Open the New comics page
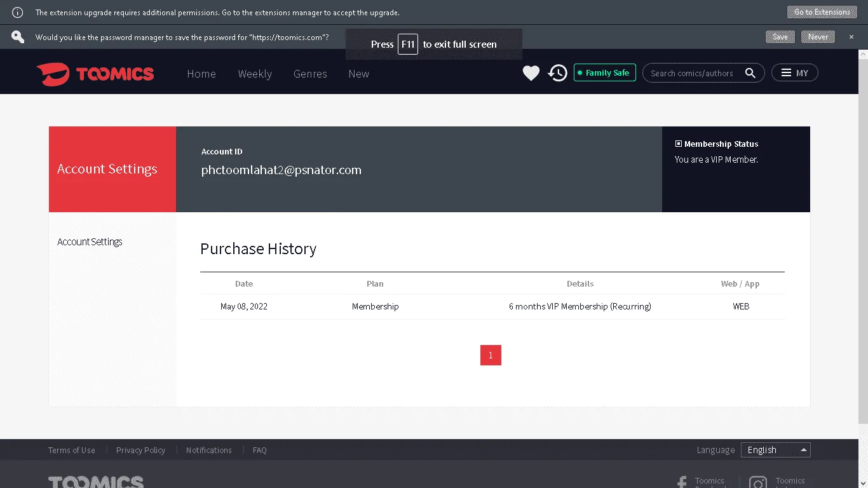Image resolution: width=868 pixels, height=488 pixels. click(x=359, y=74)
